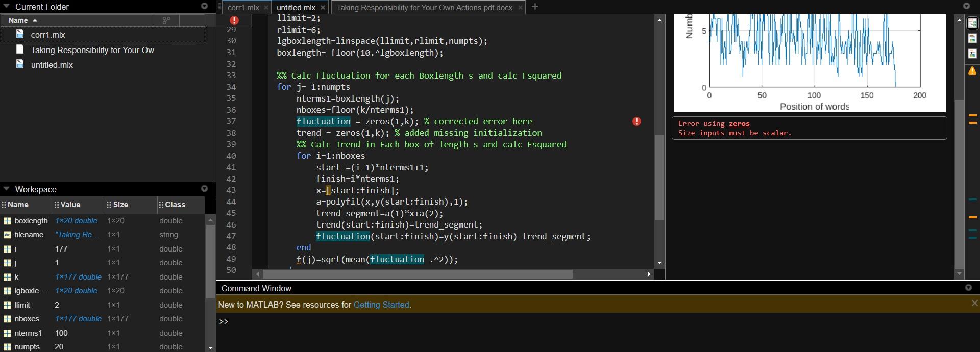Select variable j icon in Workspace
The width and height of the screenshot is (980, 352).
pos(7,263)
